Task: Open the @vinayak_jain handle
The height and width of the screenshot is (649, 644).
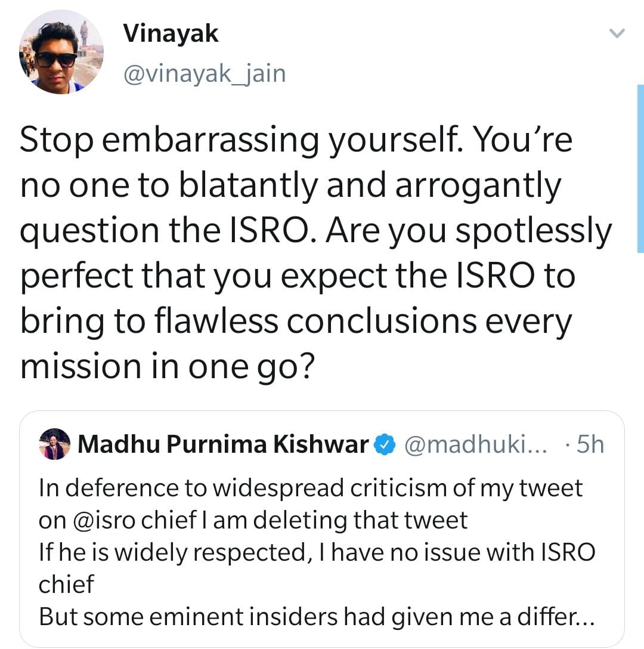Action: 204,74
